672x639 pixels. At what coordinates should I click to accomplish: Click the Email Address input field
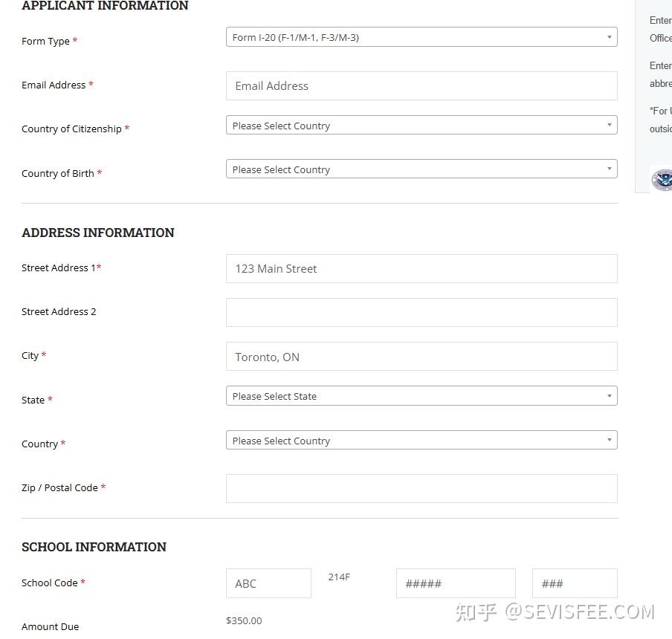421,86
